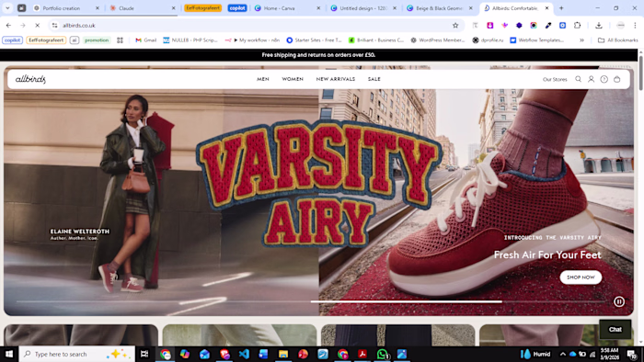Open WOMEN navigation menu
This screenshot has width=644, height=362.
293,79
